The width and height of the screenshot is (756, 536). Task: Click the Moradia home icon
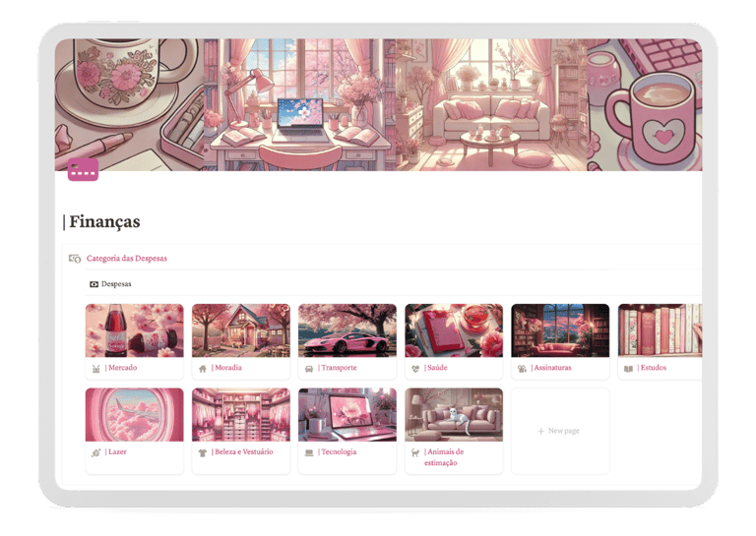click(203, 369)
